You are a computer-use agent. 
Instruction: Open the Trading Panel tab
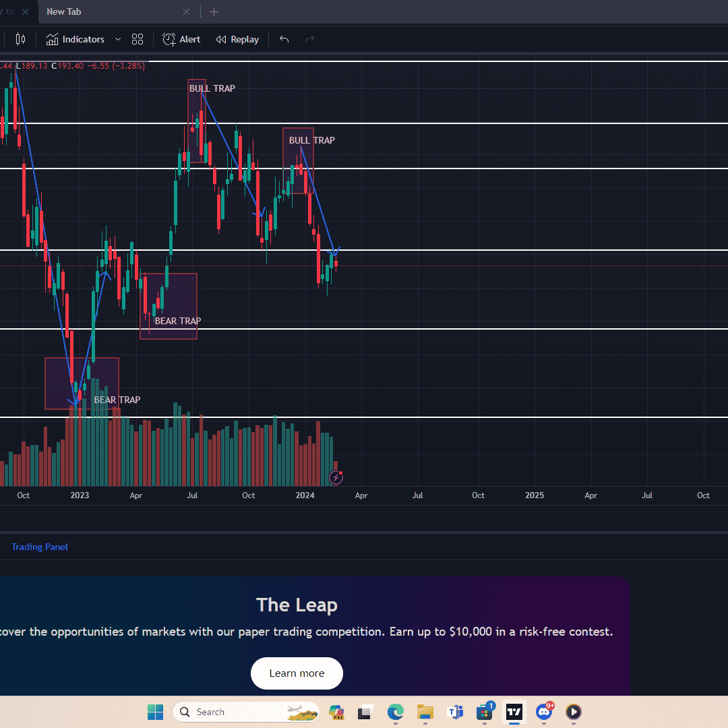pos(40,547)
